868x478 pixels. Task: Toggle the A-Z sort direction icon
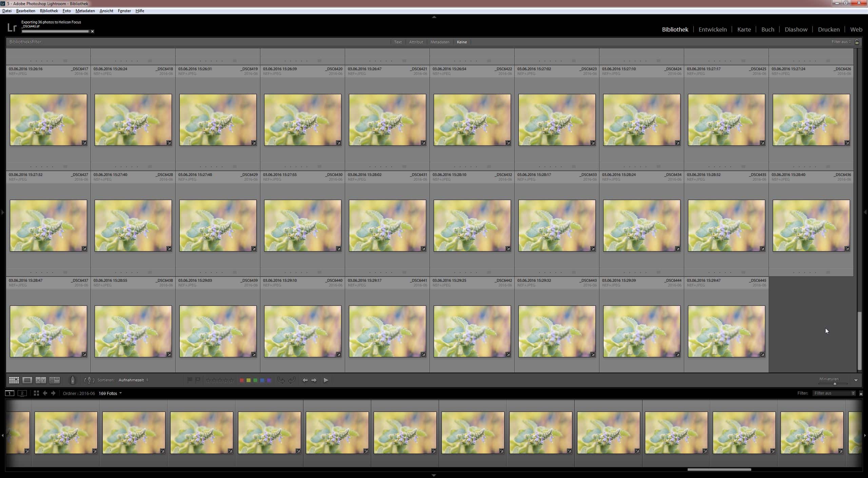tap(89, 380)
